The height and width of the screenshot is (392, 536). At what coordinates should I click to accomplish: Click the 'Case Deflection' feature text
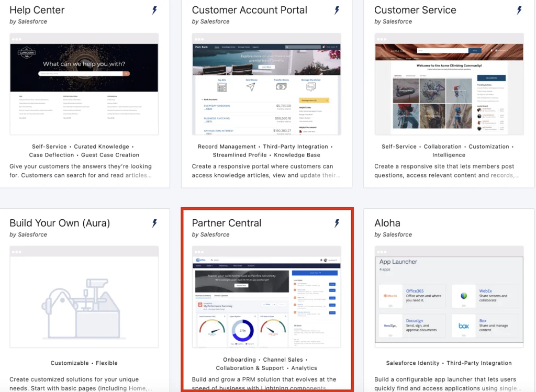click(51, 155)
